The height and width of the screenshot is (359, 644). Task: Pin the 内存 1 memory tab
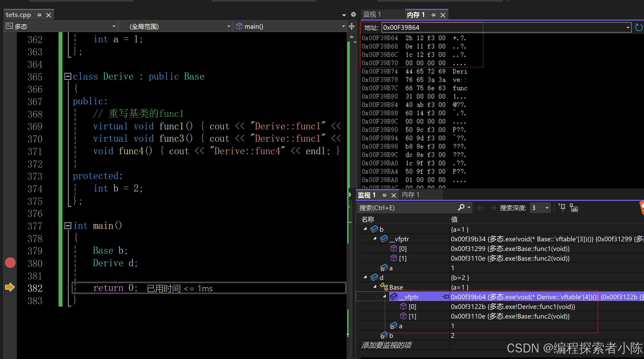(x=433, y=15)
